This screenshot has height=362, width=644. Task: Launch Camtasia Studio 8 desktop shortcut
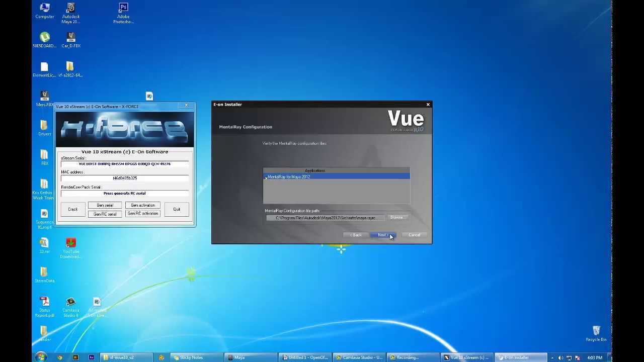(x=70, y=307)
